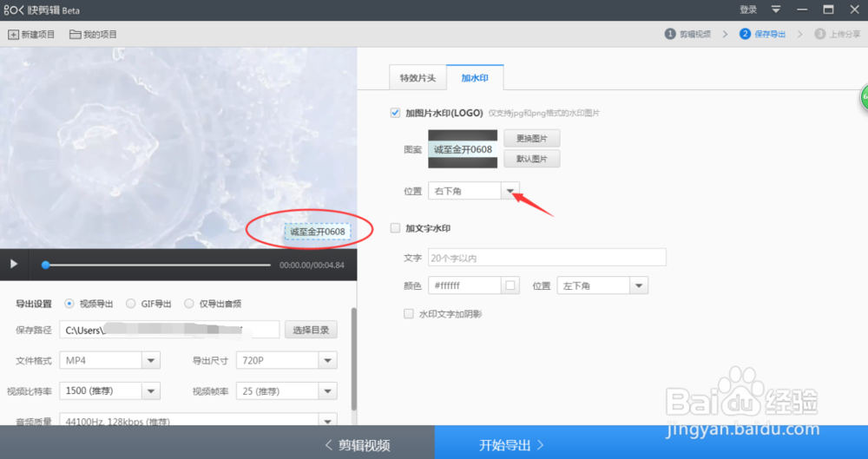Click 剪辑视频 back button at bottom
868x459 pixels.
357,445
